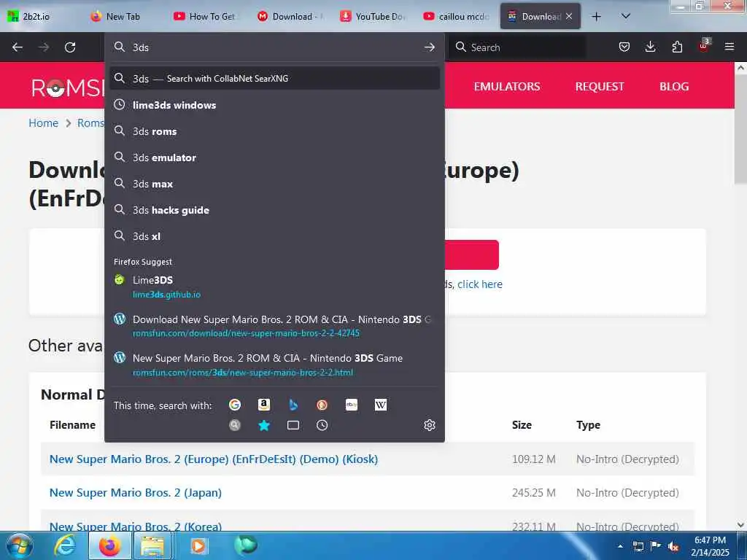The height and width of the screenshot is (560, 747).
Task: Open the Pocket save icon
Action: point(624,47)
